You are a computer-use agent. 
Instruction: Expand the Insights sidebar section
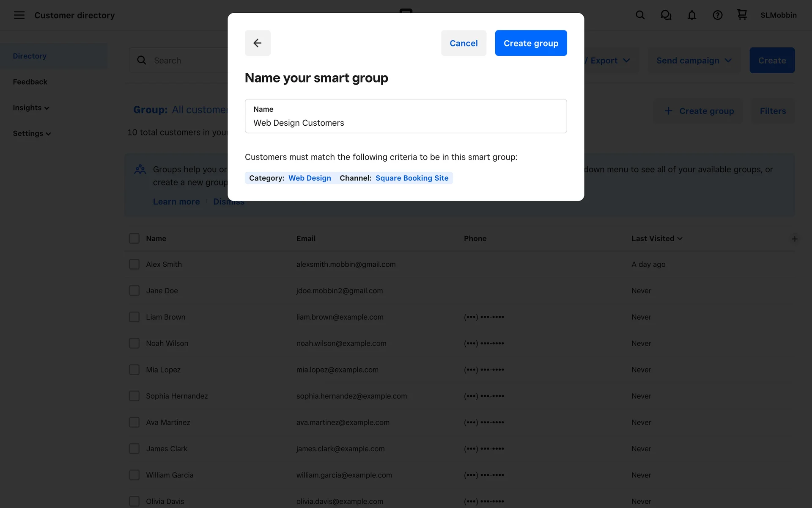(31, 108)
